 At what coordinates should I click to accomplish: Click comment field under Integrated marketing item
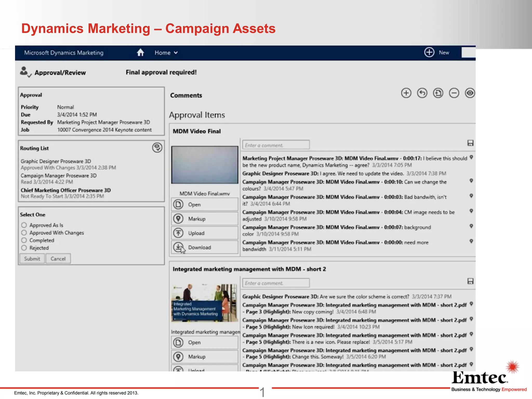click(x=276, y=283)
